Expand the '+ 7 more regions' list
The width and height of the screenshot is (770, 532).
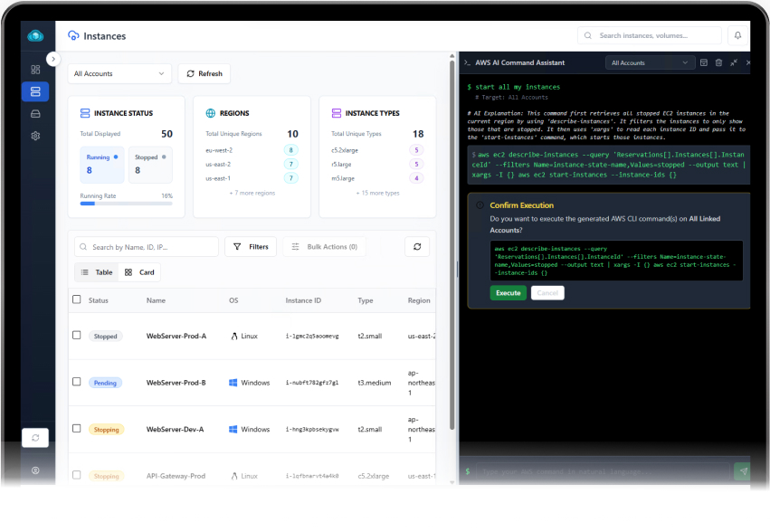pyautogui.click(x=252, y=193)
